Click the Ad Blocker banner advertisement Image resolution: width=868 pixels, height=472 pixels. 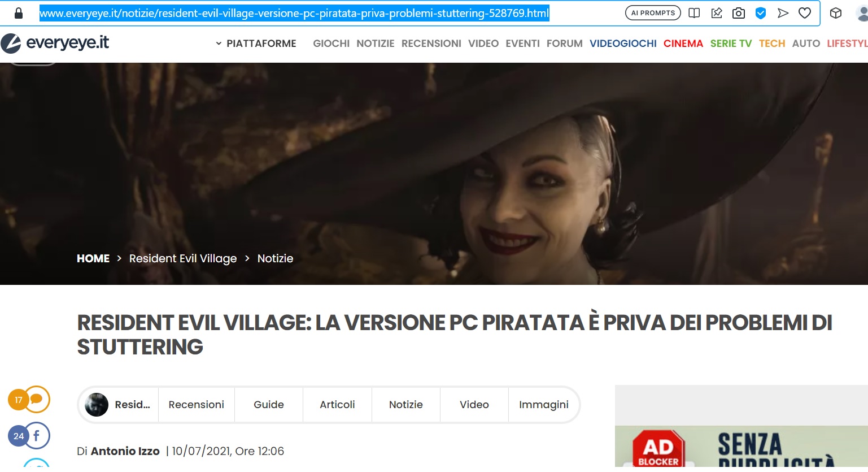[x=741, y=447]
